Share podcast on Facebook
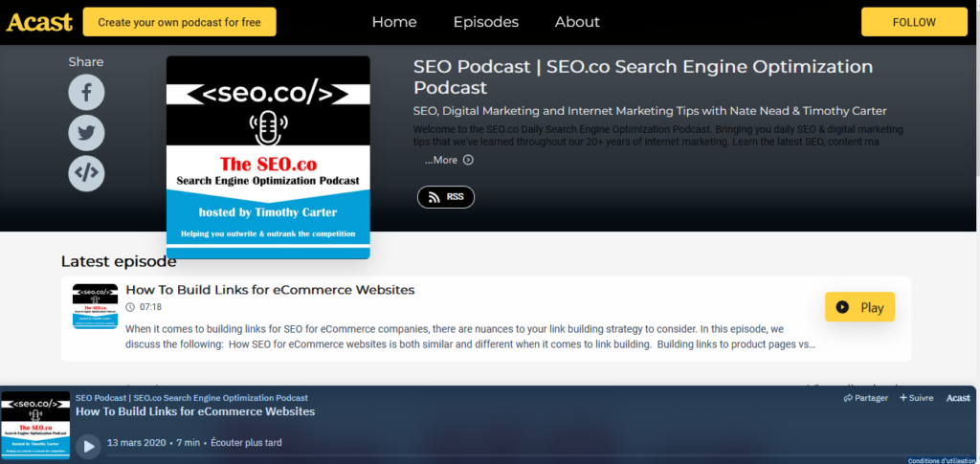The image size is (980, 464). (86, 93)
